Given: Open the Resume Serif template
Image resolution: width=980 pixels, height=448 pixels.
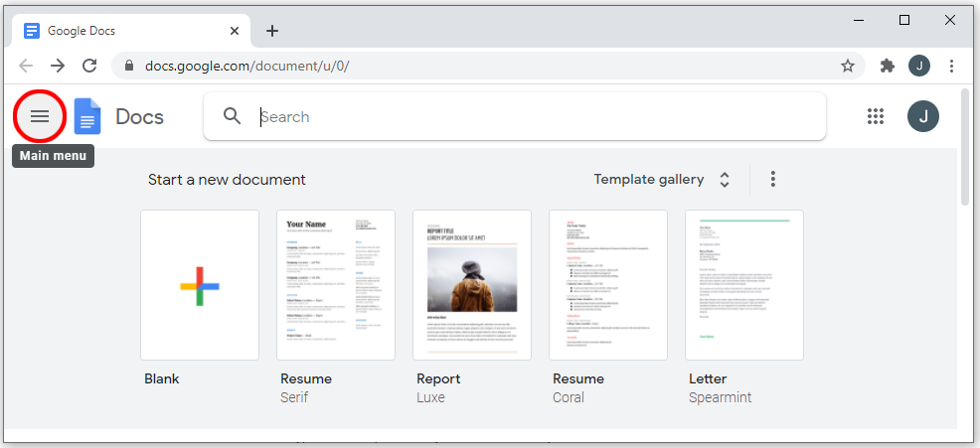Looking at the screenshot, I should click(336, 285).
